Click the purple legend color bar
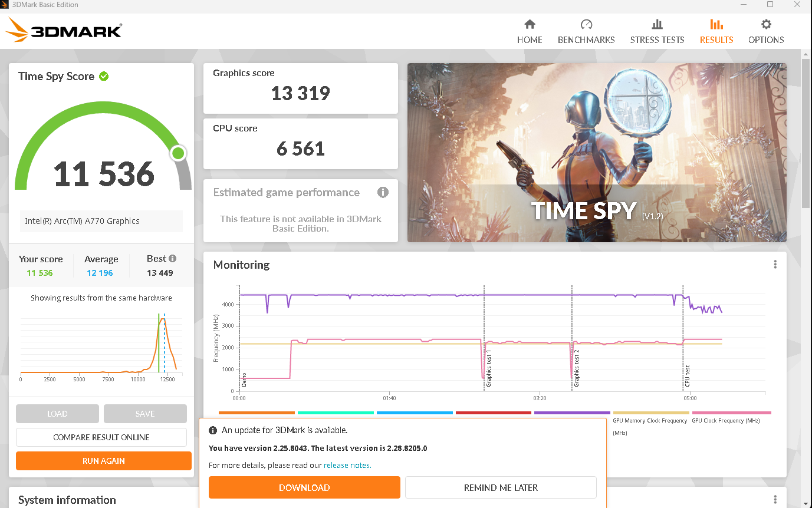The width and height of the screenshot is (812, 508). 572,413
